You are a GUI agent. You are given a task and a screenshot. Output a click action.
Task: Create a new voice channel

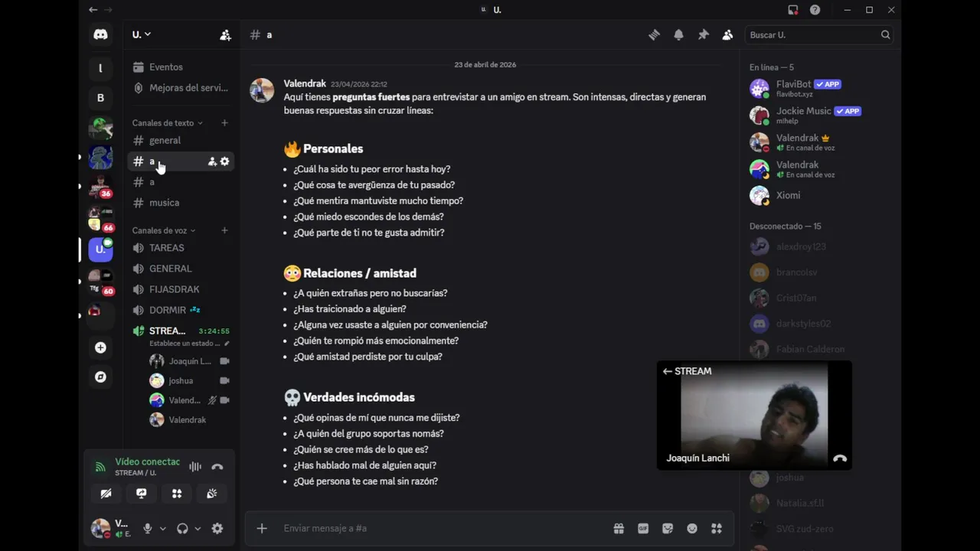[224, 230]
